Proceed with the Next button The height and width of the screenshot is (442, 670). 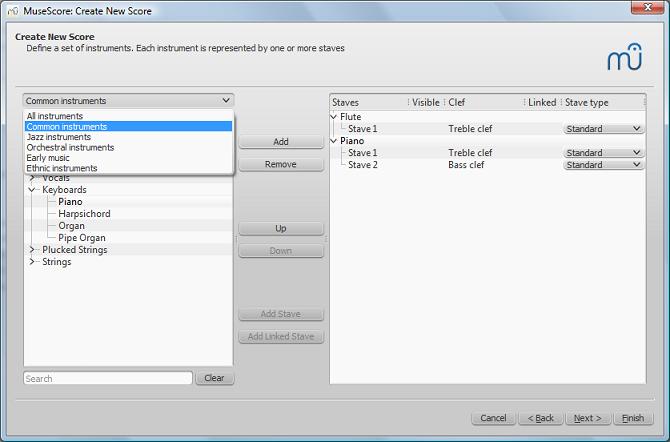[x=588, y=418]
